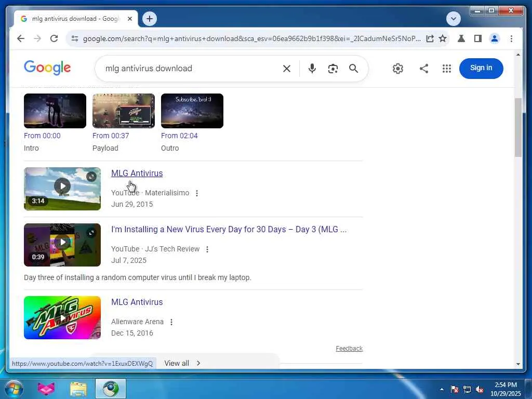The width and height of the screenshot is (532, 399).
Task: Click the page vertical scrollbar thumb
Action: tap(518, 127)
